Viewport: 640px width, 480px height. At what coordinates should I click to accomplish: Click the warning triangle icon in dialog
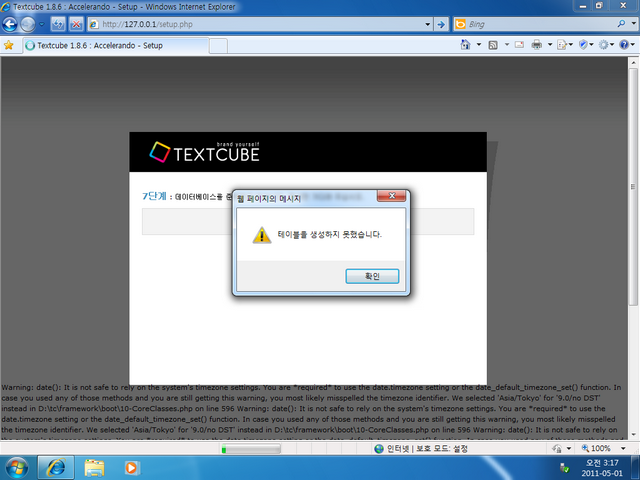click(x=262, y=235)
